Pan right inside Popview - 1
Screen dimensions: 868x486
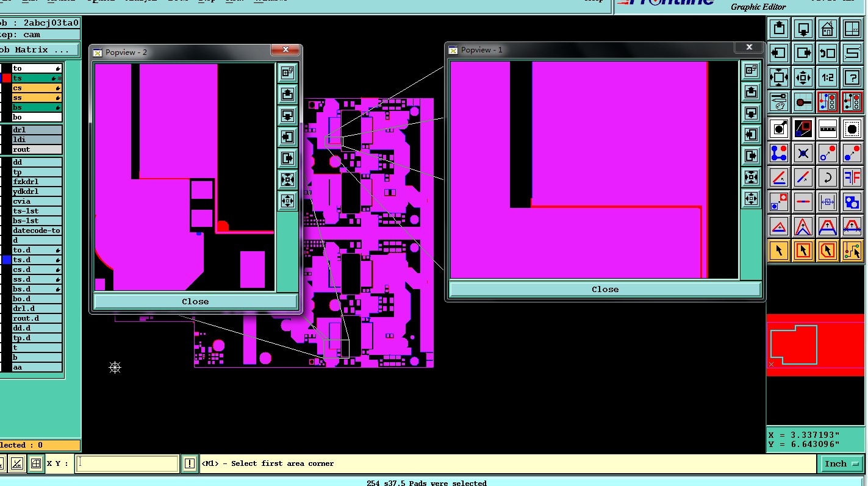(751, 155)
